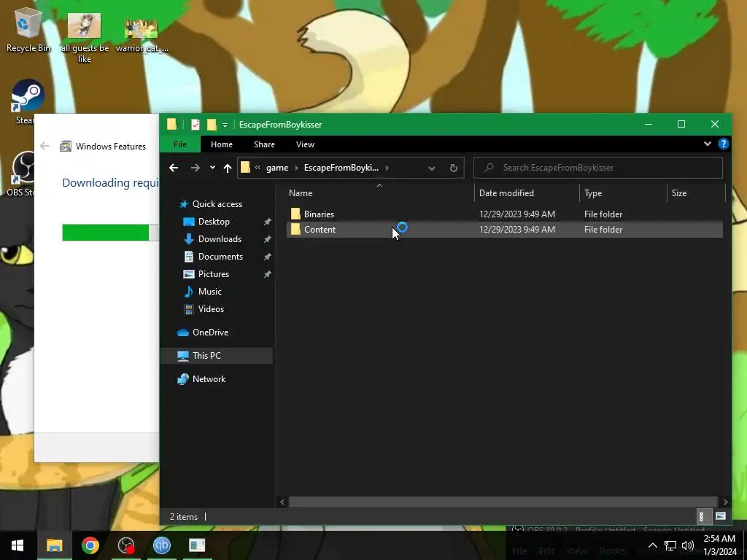Viewport: 747px width, 560px height.
Task: Select Quick access in navigation pane
Action: 217,204
